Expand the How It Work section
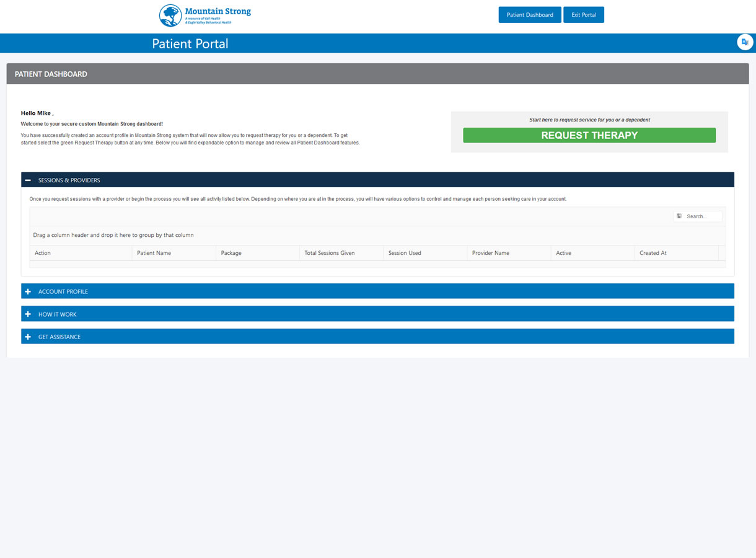This screenshot has height=558, width=756. tap(58, 314)
